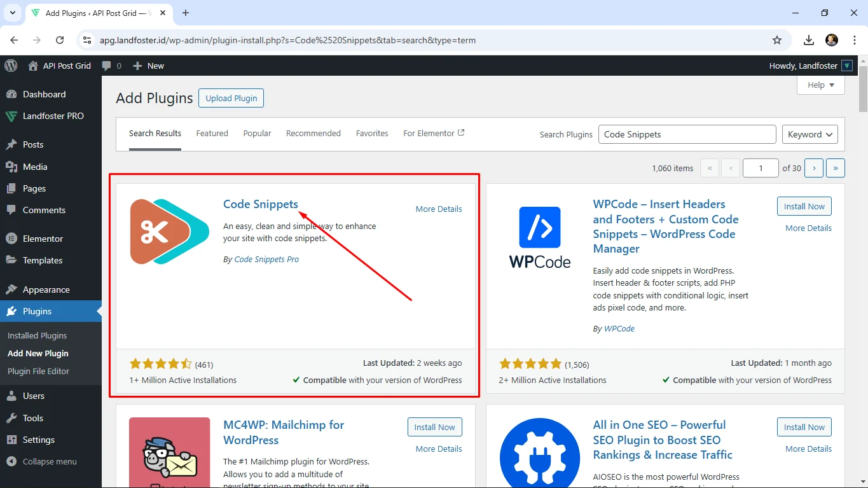Install MC4WP Mailchimp for WordPress plugin
The height and width of the screenshot is (488, 868).
pos(434,427)
